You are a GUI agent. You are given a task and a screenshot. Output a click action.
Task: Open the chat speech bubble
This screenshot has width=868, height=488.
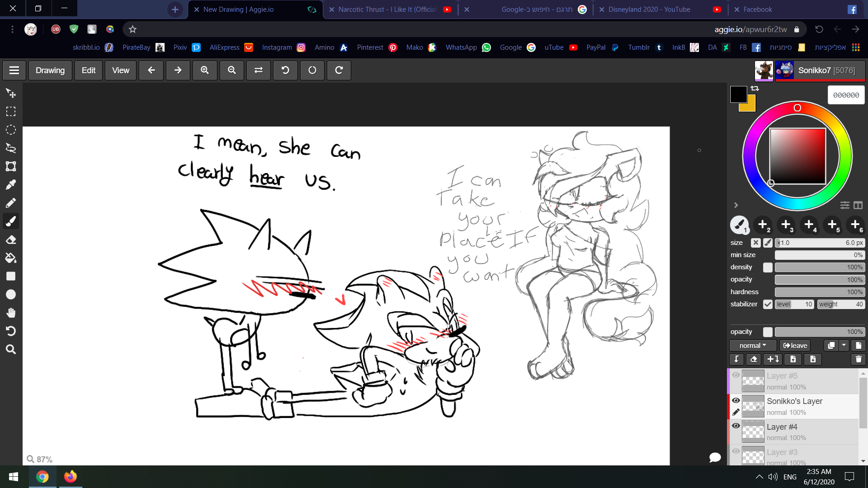point(715,457)
